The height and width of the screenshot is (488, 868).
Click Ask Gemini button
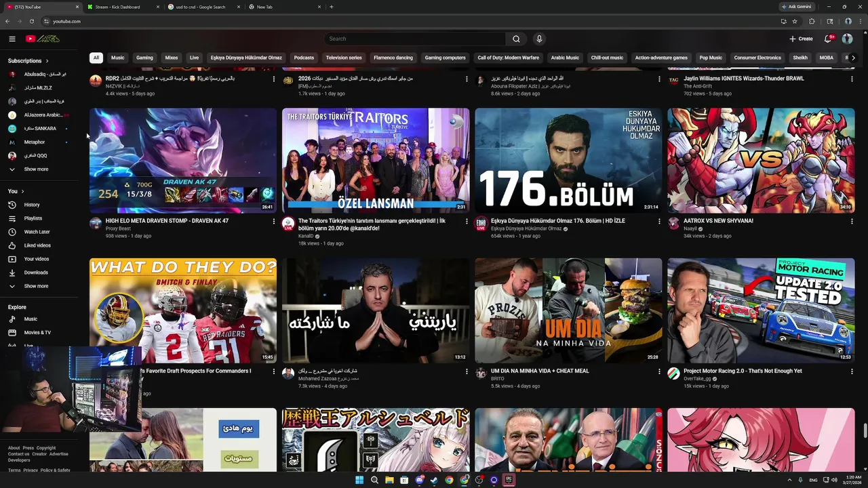pos(796,7)
